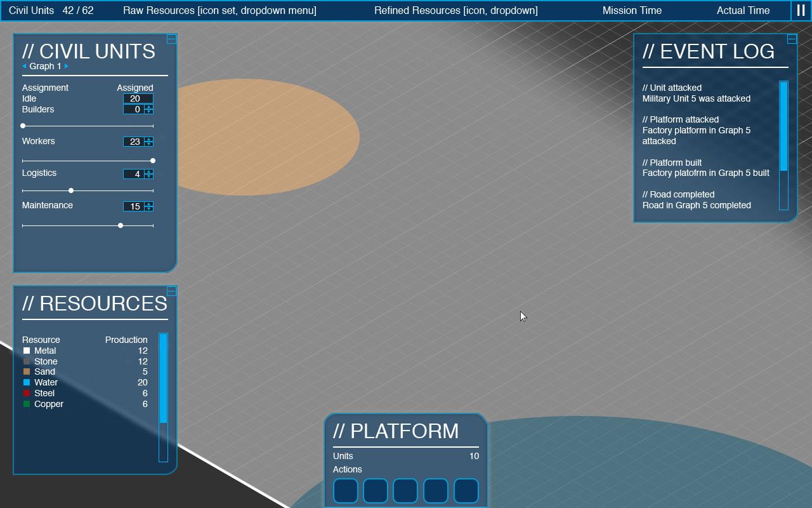The width and height of the screenshot is (812, 508).
Task: Increase the Builders count with up arrow
Action: (x=148, y=107)
